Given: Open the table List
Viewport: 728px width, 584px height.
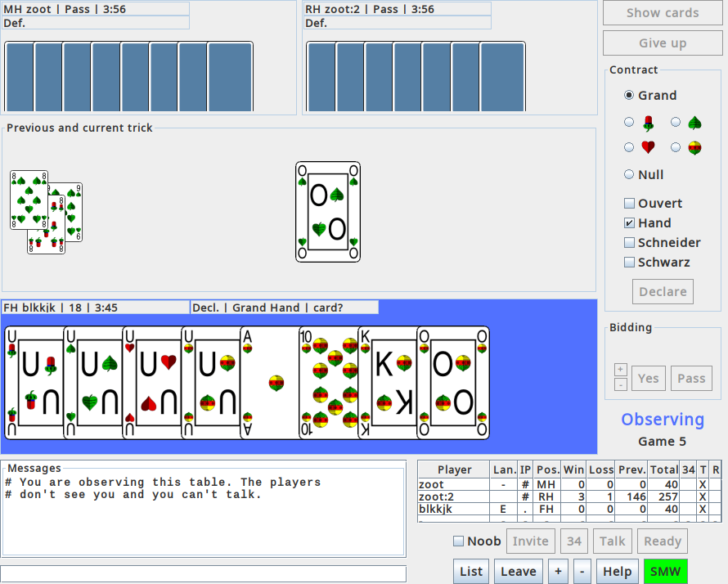Looking at the screenshot, I should [x=471, y=572].
